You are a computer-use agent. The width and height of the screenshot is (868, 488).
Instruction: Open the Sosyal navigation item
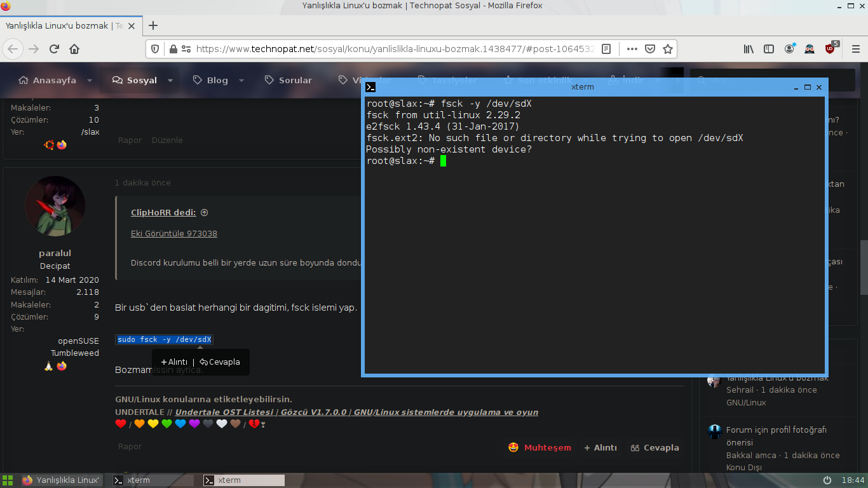point(135,81)
